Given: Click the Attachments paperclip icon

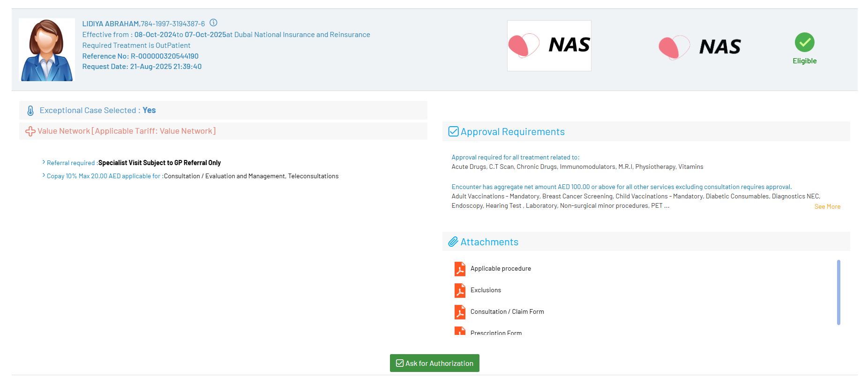Looking at the screenshot, I should pos(453,242).
